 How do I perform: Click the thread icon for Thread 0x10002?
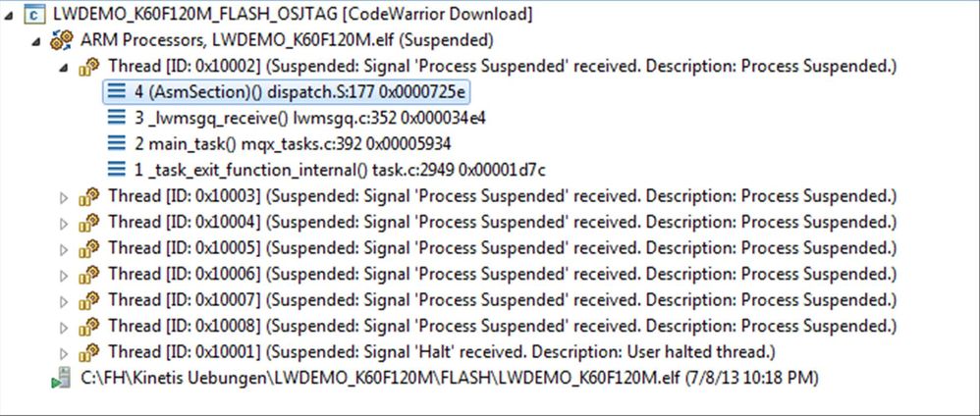click(90, 67)
